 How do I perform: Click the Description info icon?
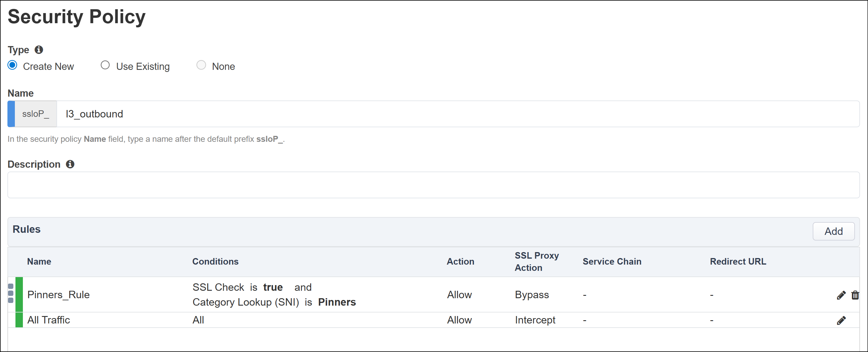pos(70,164)
